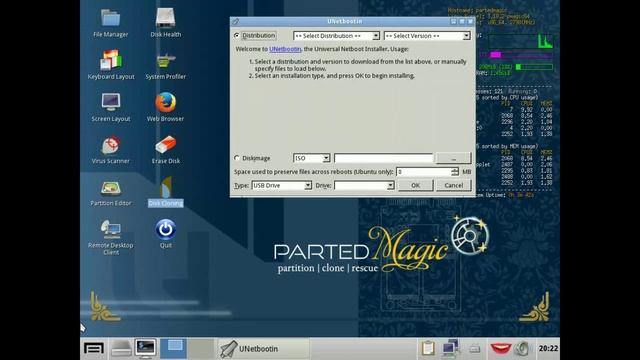Launch Partition Editor from the desktop
The image size is (640, 360).
(111, 192)
